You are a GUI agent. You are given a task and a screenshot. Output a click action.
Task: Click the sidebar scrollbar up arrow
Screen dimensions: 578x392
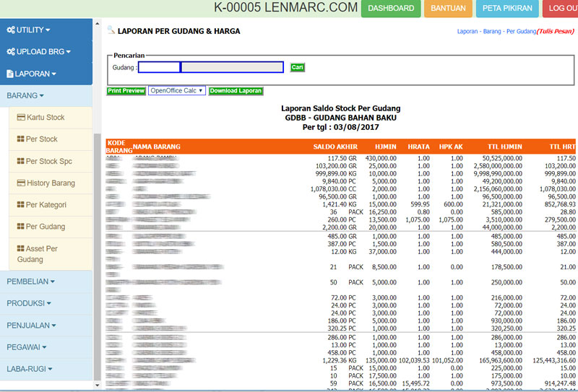point(98,24)
